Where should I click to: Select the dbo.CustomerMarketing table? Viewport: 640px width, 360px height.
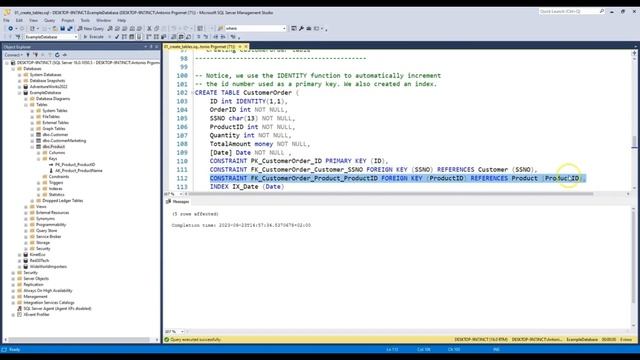click(x=64, y=140)
